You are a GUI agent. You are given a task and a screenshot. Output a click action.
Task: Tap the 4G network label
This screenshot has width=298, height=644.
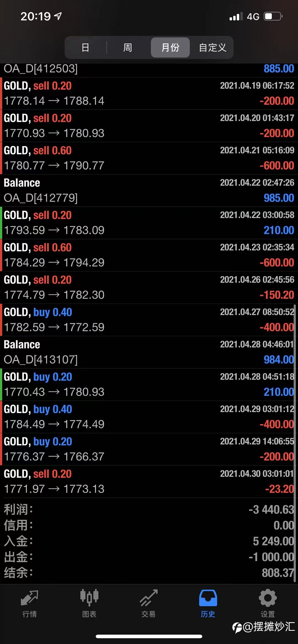point(253,17)
